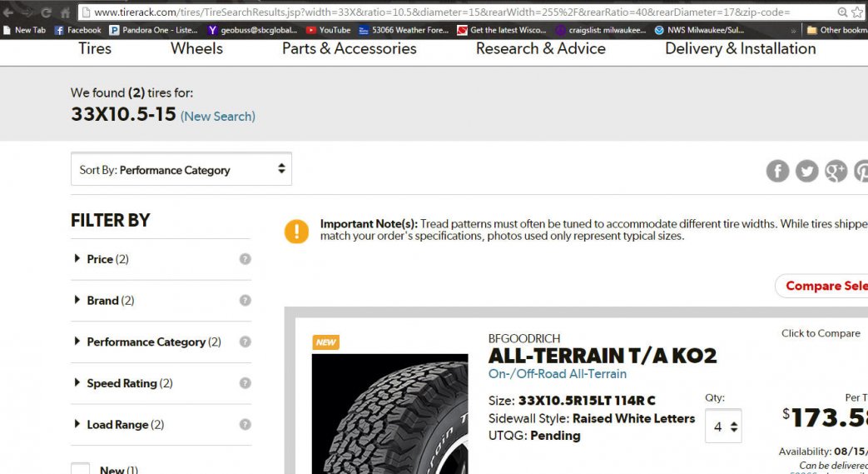Click the Availability date text

coord(823,452)
